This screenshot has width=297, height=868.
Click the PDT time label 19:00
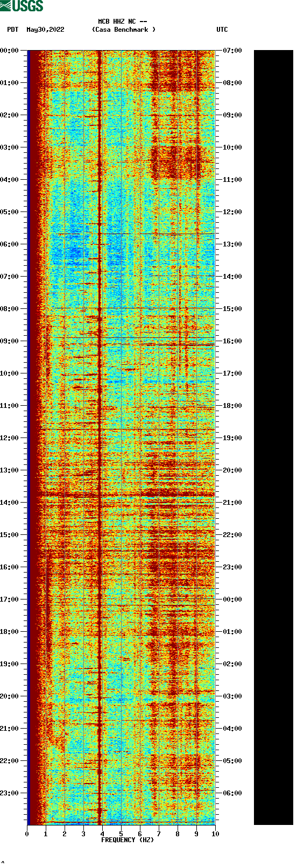[x=10, y=664]
